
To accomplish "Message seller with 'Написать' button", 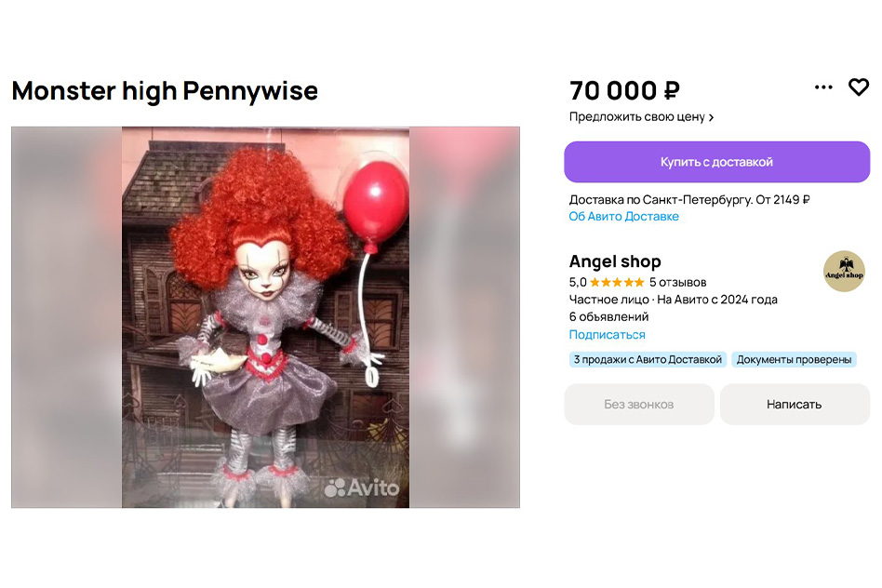I will 795,405.
